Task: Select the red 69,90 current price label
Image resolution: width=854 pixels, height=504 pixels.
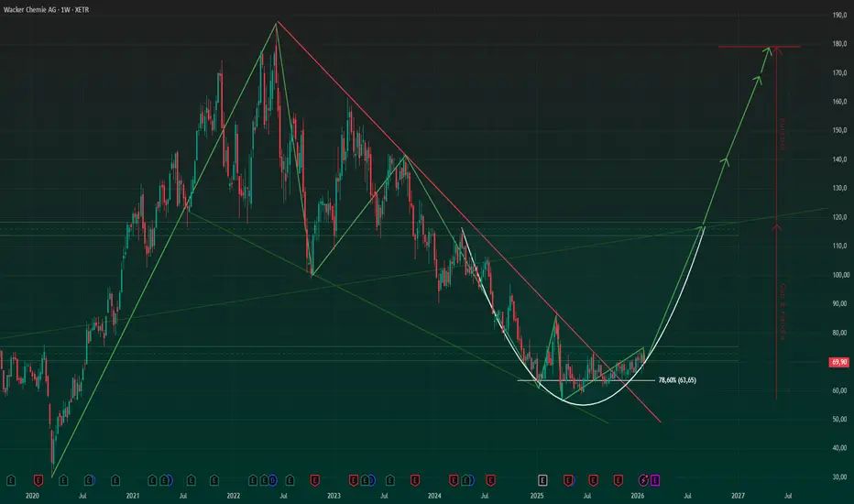Action: [x=838, y=362]
